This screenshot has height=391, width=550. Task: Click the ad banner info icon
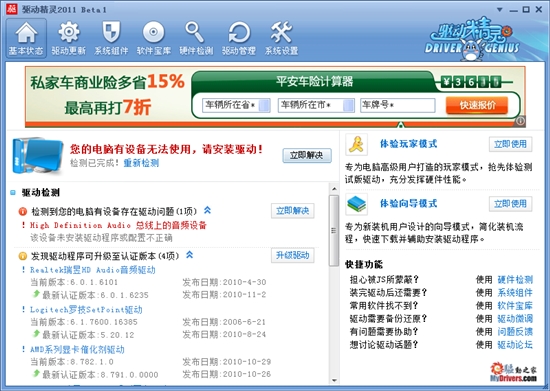pyautogui.click(x=520, y=121)
